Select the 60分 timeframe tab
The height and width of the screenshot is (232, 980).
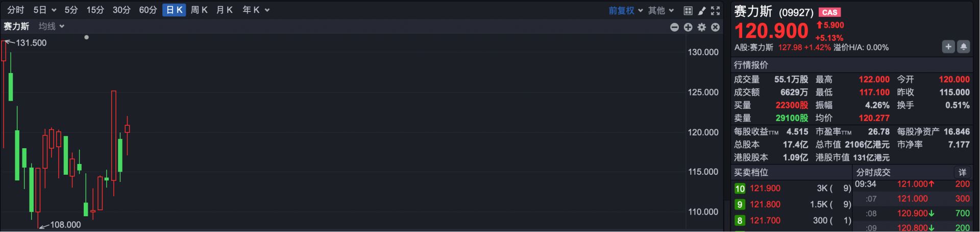click(148, 10)
